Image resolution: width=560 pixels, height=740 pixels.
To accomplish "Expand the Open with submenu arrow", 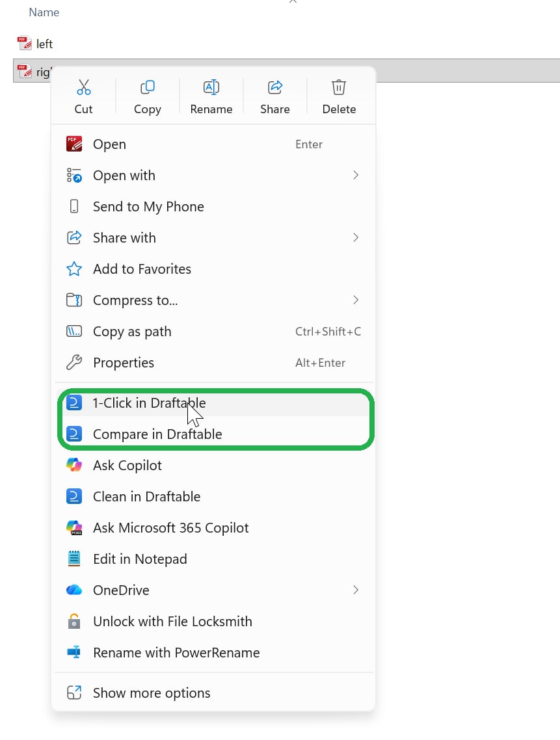I will pos(356,175).
